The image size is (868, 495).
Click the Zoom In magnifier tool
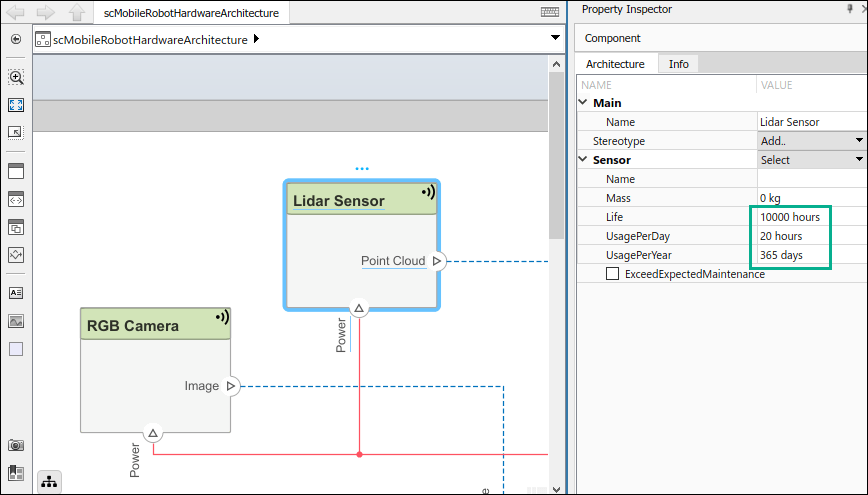coord(16,77)
